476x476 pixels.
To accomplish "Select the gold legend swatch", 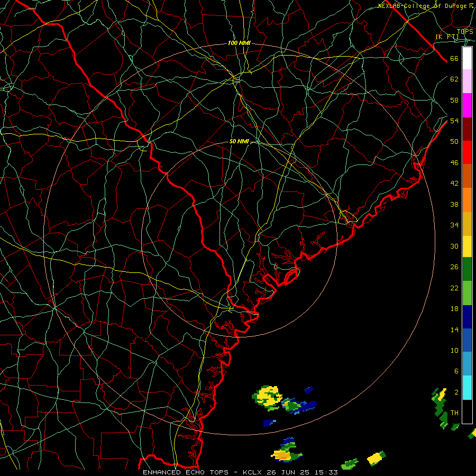I will click(x=467, y=223).
